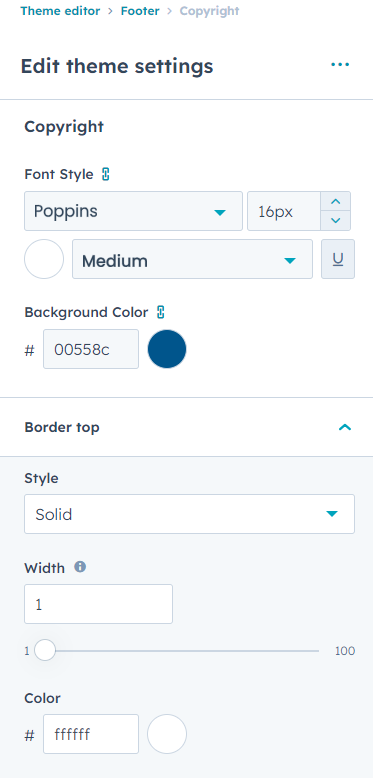
Task: Click the white border color swatch
Action: coord(167,734)
